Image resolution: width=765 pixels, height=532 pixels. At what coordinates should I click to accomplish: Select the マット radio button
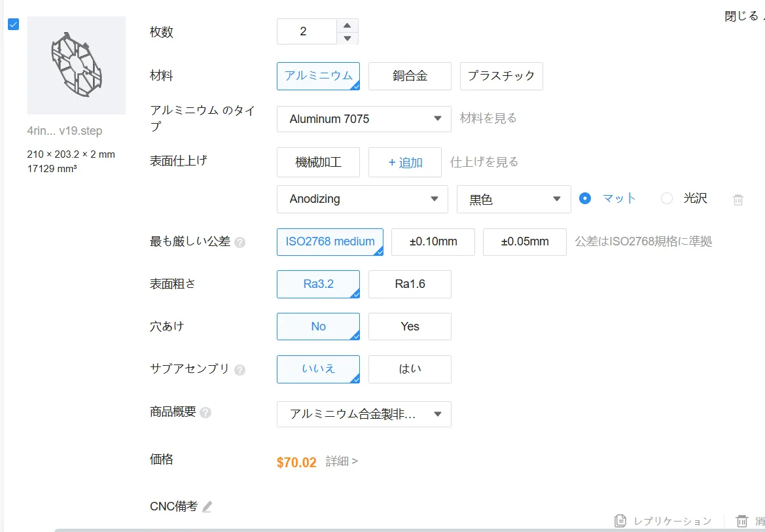pos(585,198)
